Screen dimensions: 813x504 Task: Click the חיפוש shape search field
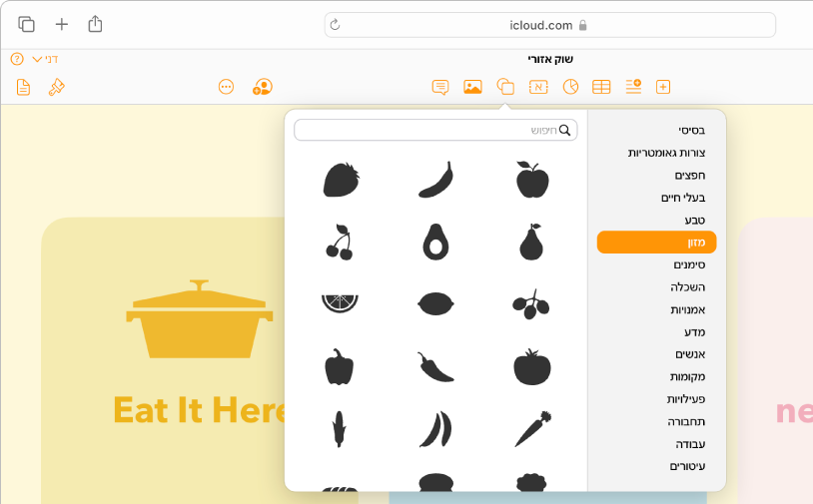pos(435,130)
